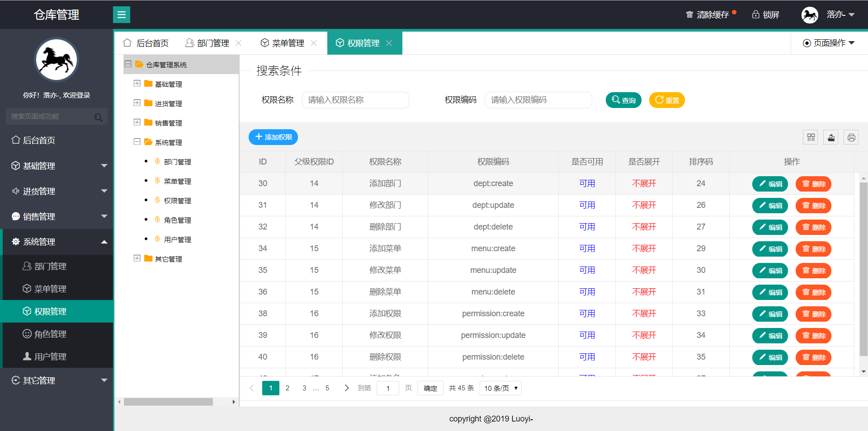This screenshot has width=868, height=431.
Task: Click the 权限名称 input field
Action: coord(355,100)
